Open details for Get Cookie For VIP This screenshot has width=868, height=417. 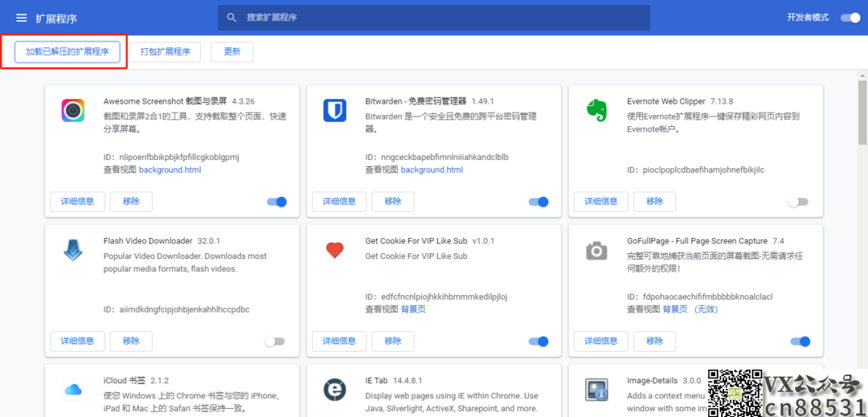tap(339, 341)
